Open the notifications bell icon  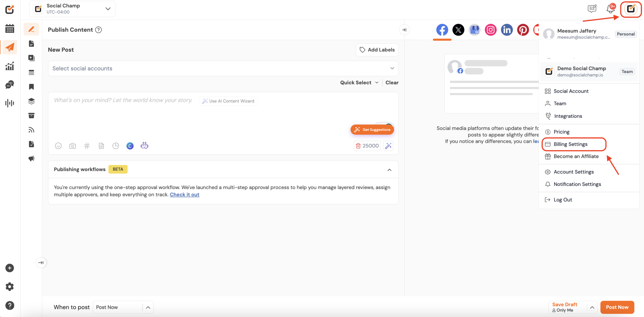(610, 9)
